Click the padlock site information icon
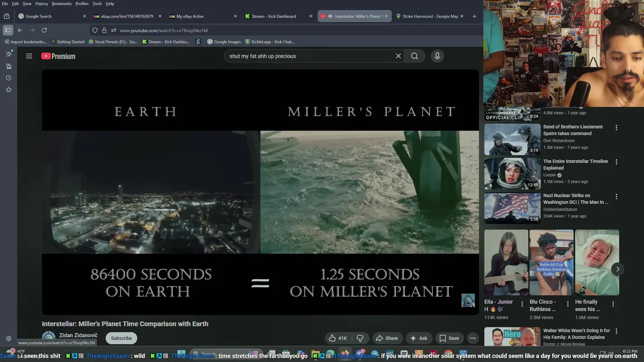Image resolution: width=644 pixels, height=362 pixels. pyautogui.click(x=104, y=30)
